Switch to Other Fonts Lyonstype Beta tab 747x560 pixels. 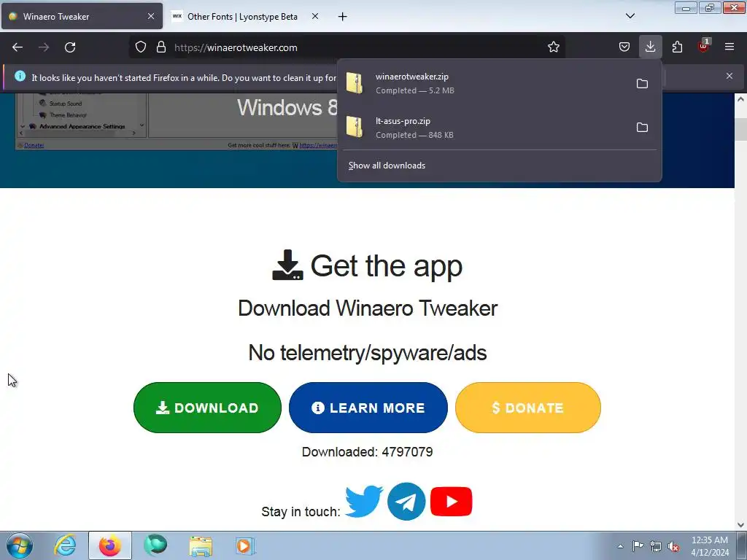pyautogui.click(x=242, y=17)
